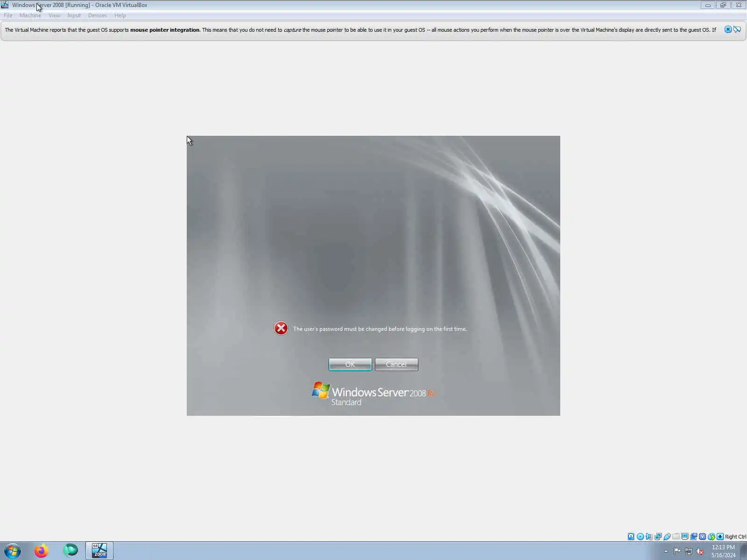Screen dimensions: 747x560
Task: Click the red error icon beside the message
Action: click(281, 329)
